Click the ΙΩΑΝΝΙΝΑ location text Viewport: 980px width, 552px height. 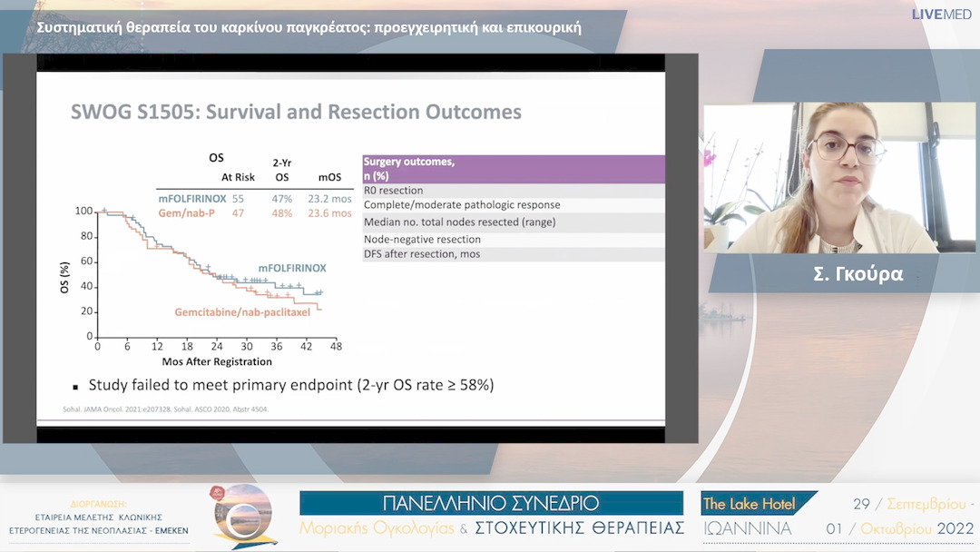(x=747, y=528)
